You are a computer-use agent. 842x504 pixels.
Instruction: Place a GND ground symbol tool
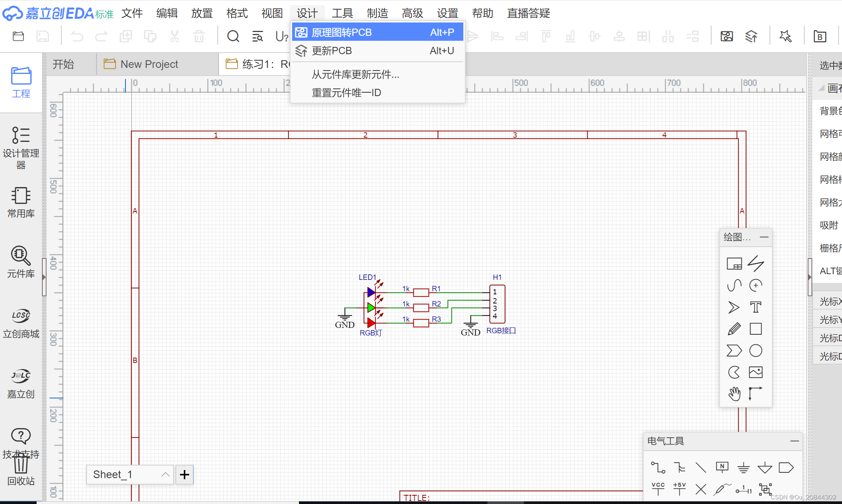pyautogui.click(x=743, y=467)
